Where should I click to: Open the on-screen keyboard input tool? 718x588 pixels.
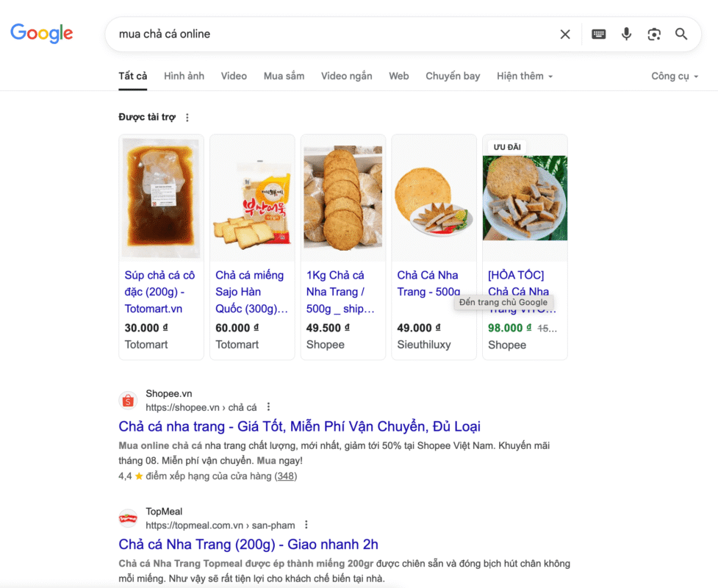599,34
